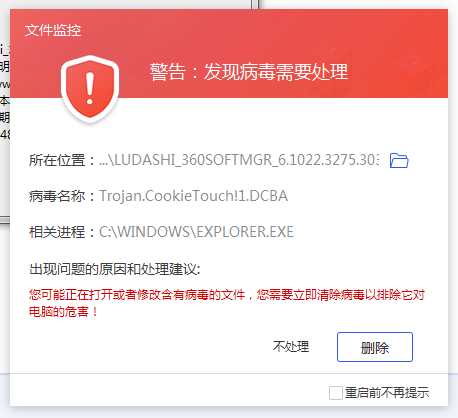Click the 出现问题的原因和处理建议 heading
This screenshot has width=458, height=418.
(x=115, y=269)
